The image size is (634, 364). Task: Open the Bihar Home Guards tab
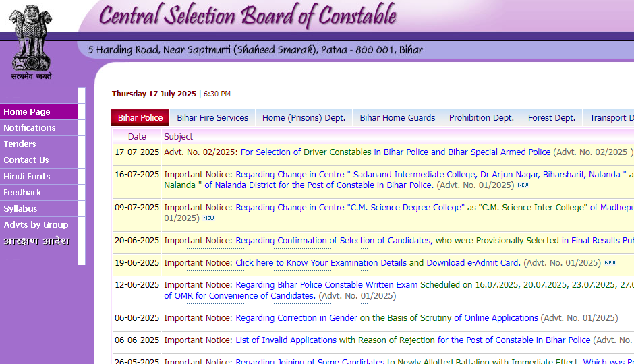[397, 118]
